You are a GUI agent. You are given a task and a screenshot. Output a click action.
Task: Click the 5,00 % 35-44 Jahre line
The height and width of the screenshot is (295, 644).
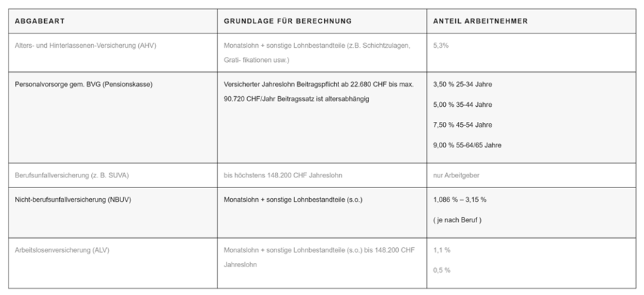click(x=462, y=105)
